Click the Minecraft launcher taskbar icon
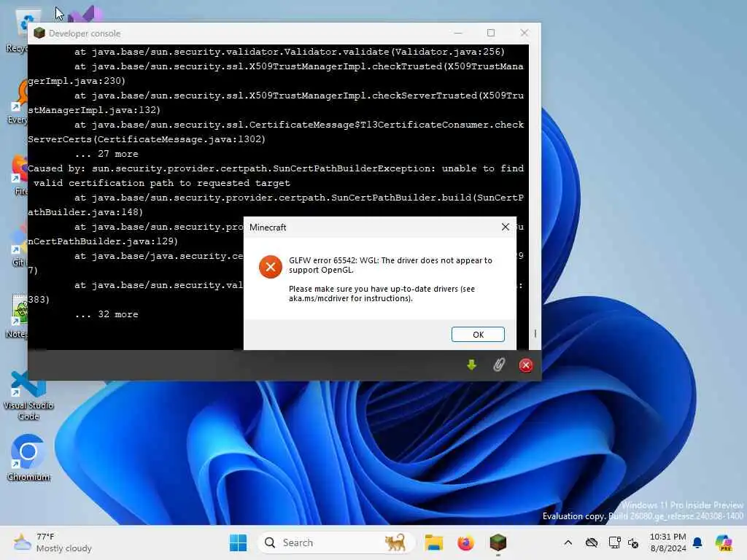This screenshot has height=560, width=747. 498,542
